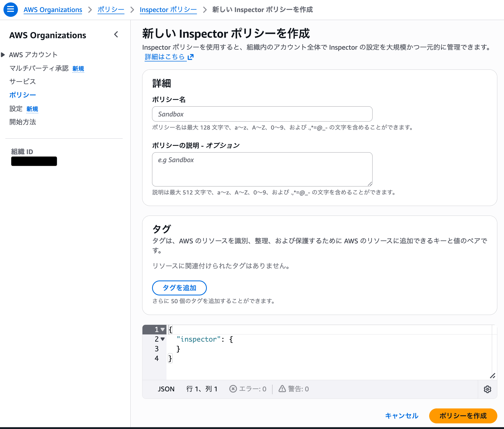Click キャンセル button

click(x=402, y=416)
